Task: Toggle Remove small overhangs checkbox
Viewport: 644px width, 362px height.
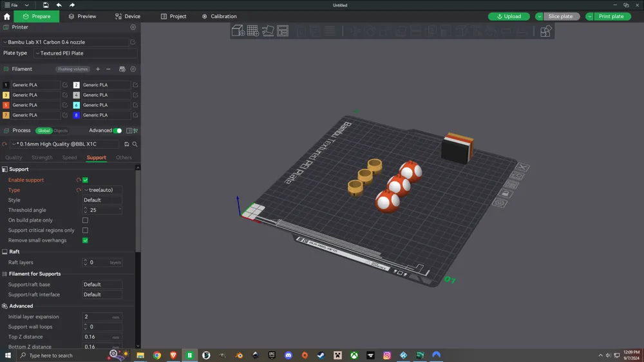Action: [85, 240]
